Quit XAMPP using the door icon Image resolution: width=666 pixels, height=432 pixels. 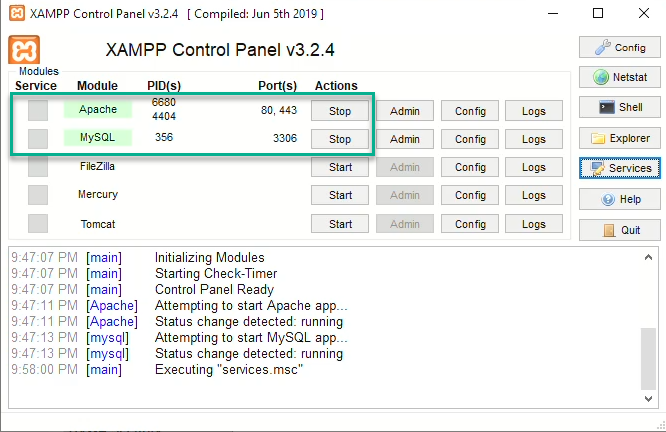(x=620, y=230)
